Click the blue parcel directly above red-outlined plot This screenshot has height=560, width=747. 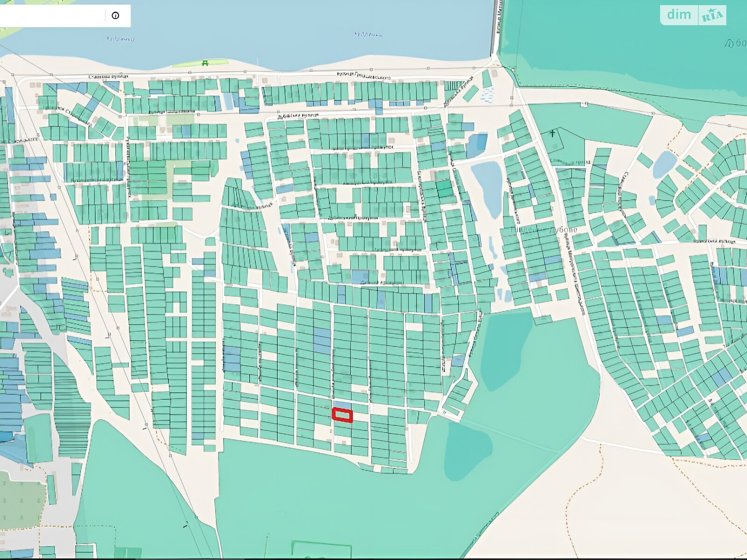343,404
